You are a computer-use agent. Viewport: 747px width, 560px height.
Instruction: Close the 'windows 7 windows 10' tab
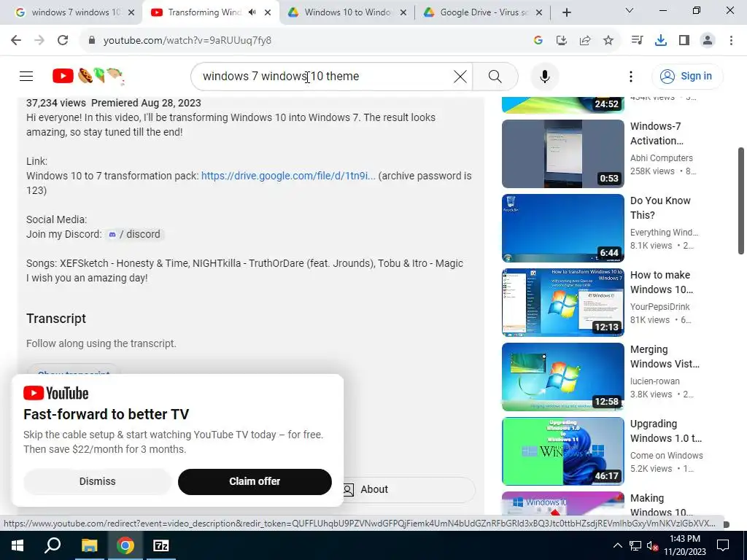[132, 12]
